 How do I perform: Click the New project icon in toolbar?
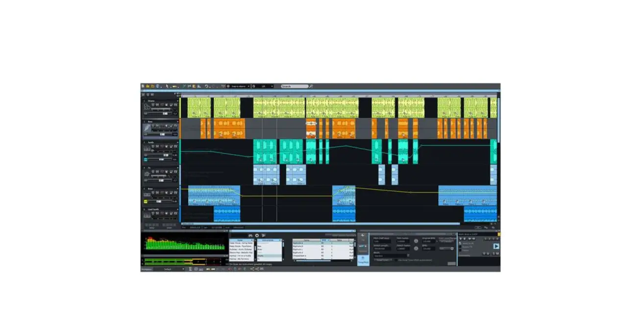tap(143, 86)
